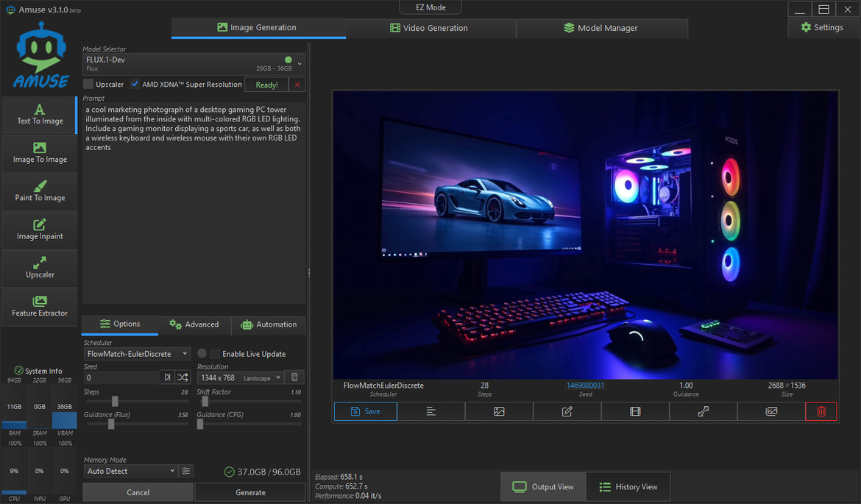Open the resolution calculator icon
The height and width of the screenshot is (504, 861).
tap(294, 377)
